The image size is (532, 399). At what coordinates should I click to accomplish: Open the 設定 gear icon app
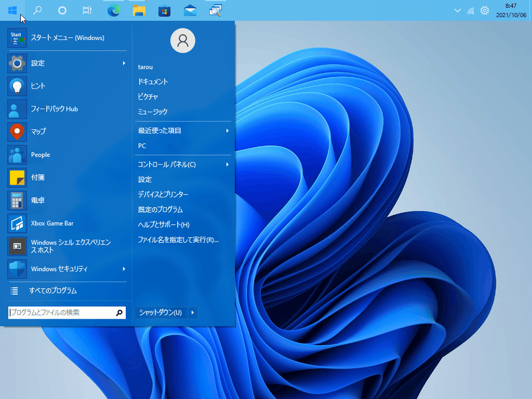(x=17, y=63)
